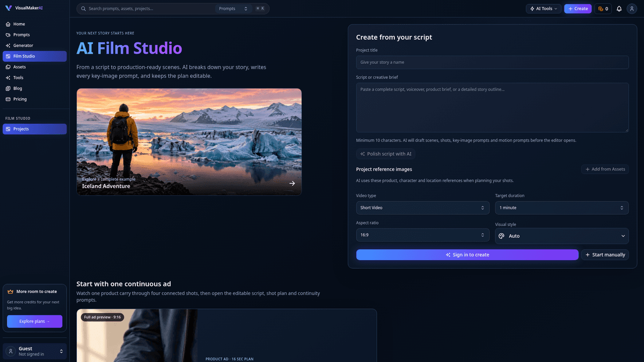Open Prompts page from sidebar

(35, 35)
